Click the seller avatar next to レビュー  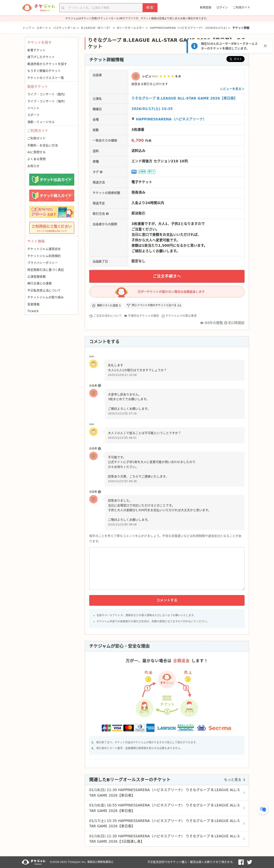(136, 76)
